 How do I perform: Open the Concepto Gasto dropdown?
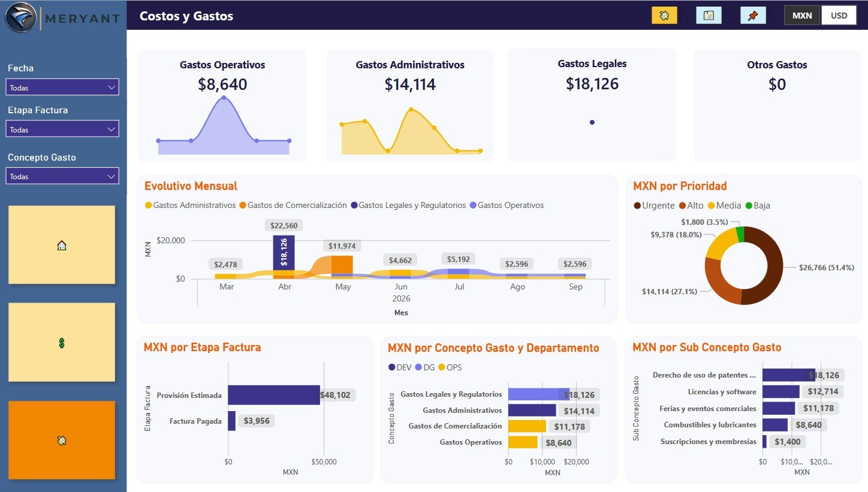[62, 177]
